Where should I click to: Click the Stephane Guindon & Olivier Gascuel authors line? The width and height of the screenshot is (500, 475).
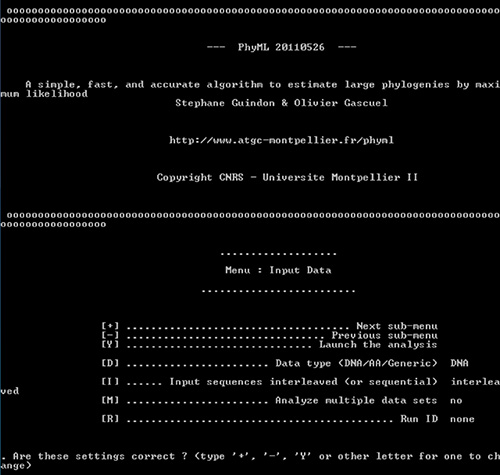pyautogui.click(x=281, y=103)
